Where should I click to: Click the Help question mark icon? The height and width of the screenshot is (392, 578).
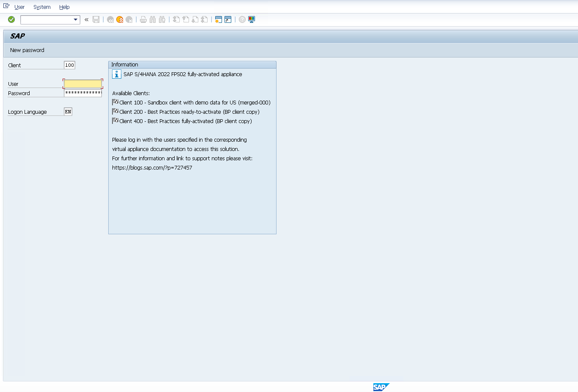pos(242,19)
